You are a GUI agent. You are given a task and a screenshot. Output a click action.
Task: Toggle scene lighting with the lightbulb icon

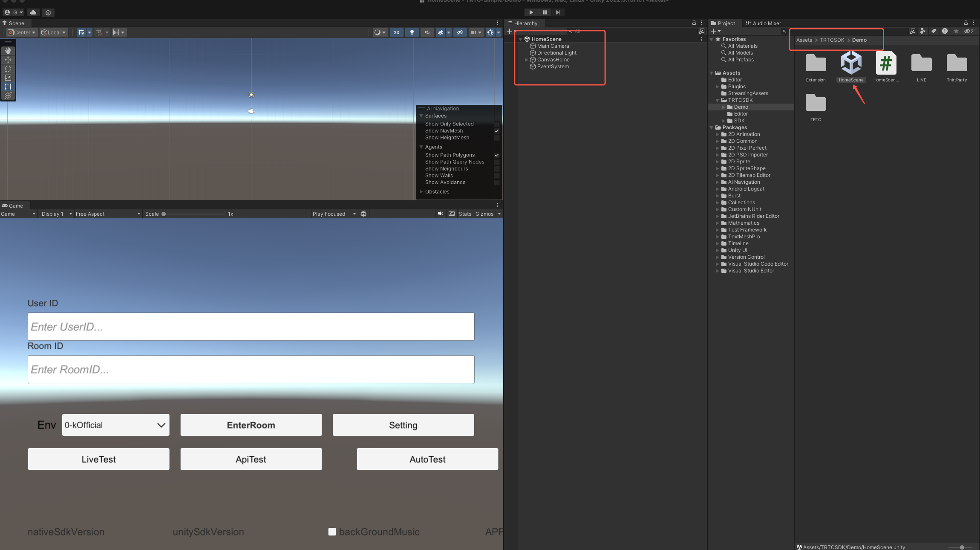(412, 32)
